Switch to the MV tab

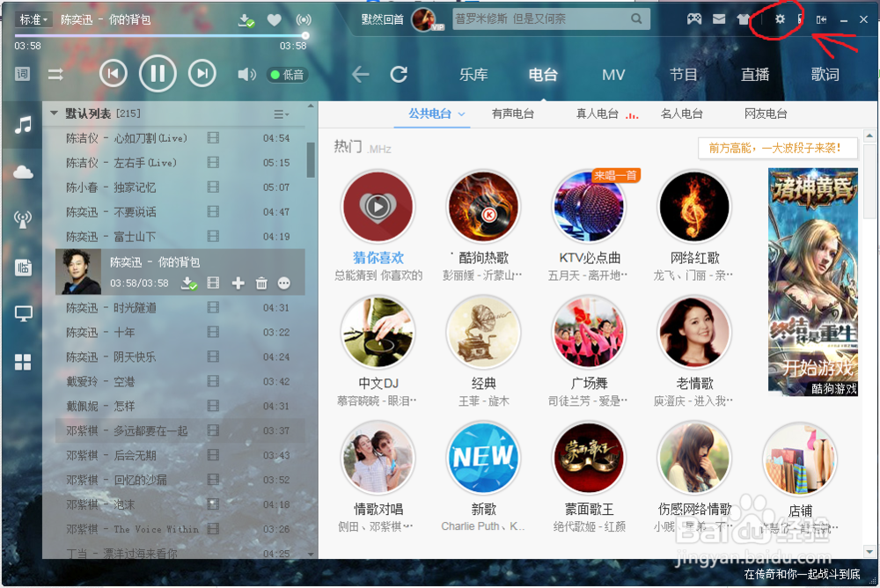click(x=613, y=75)
